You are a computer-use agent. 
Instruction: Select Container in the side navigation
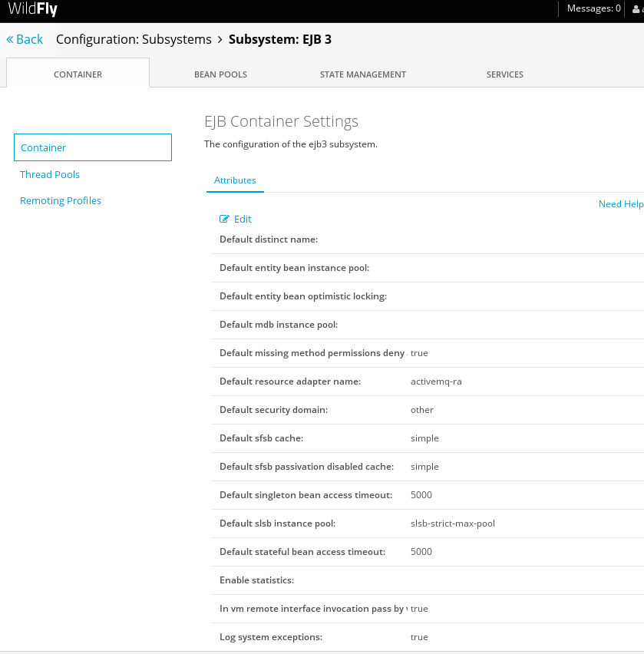click(93, 147)
